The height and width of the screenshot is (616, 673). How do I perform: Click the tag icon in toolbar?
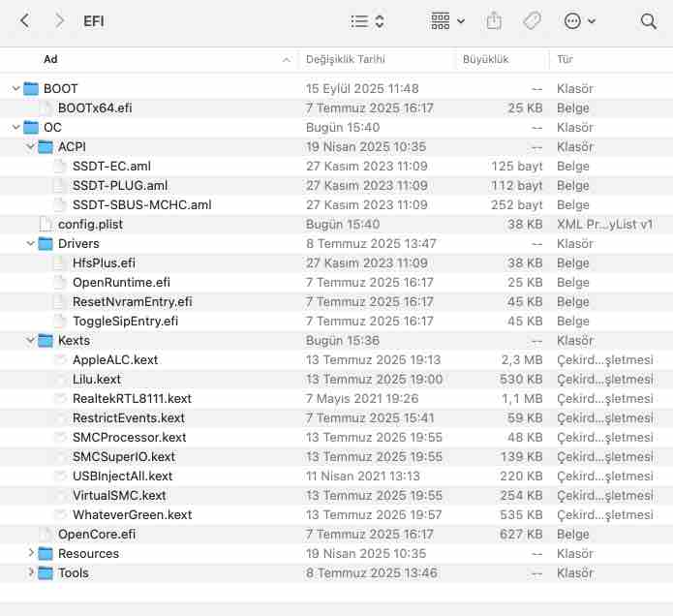(532, 20)
